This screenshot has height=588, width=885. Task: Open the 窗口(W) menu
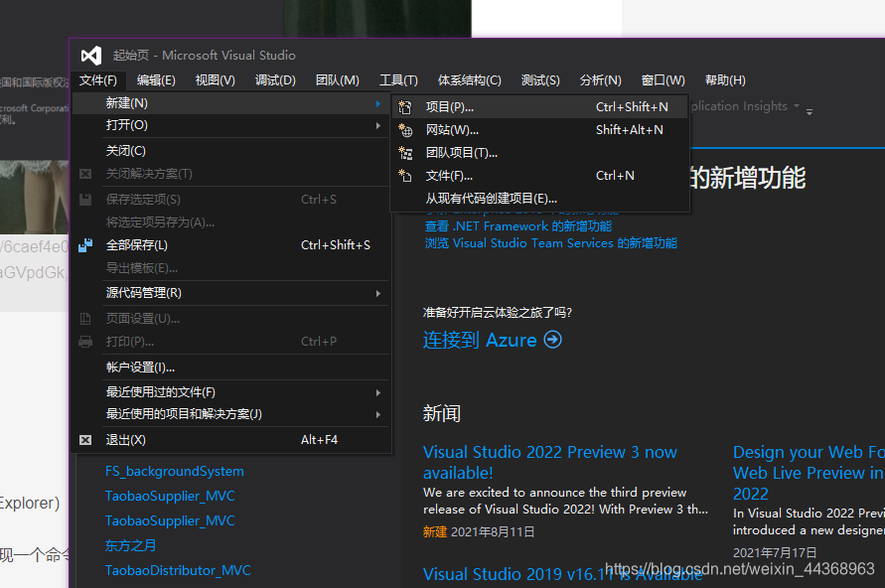[664, 80]
